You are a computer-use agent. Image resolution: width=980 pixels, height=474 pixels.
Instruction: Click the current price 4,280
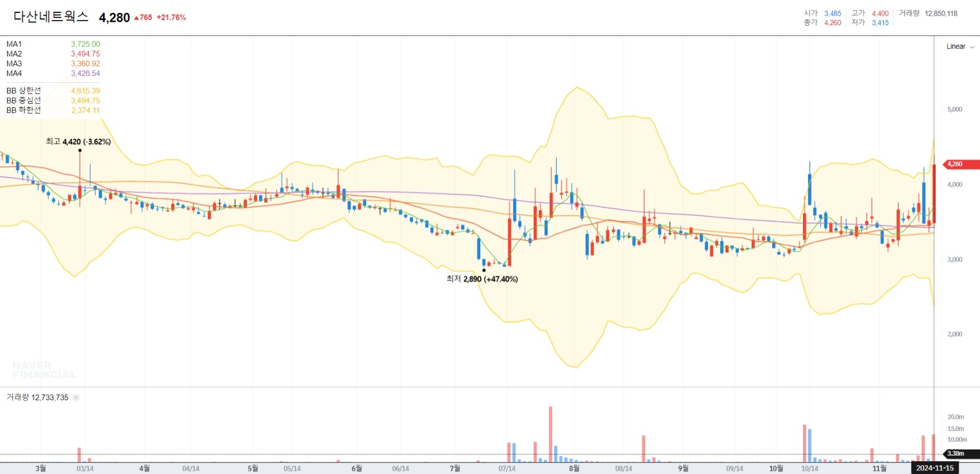[114, 18]
